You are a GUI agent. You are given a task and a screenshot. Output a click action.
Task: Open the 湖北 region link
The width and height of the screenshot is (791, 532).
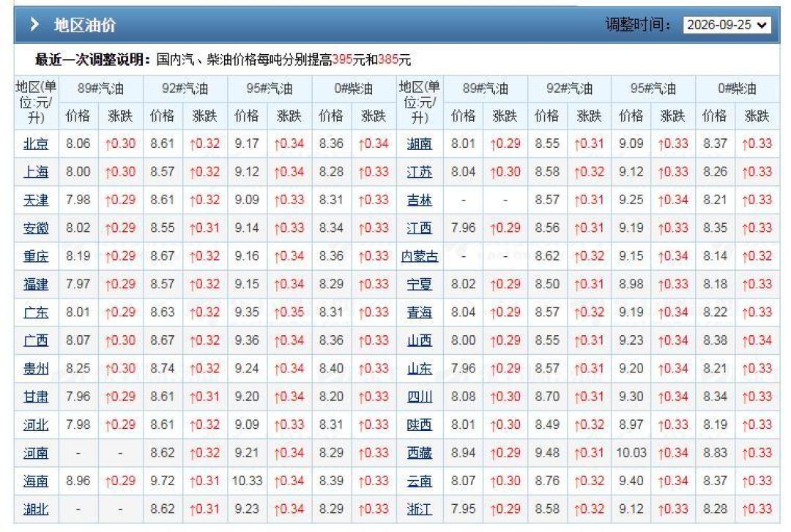pyautogui.click(x=36, y=509)
